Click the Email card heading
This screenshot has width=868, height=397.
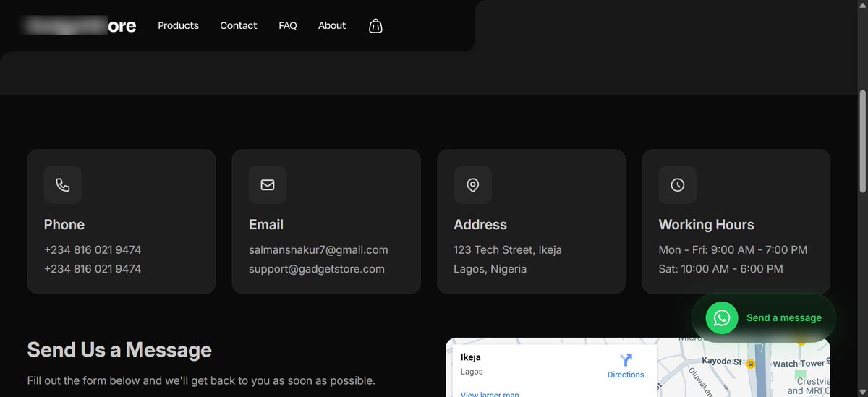[266, 225]
